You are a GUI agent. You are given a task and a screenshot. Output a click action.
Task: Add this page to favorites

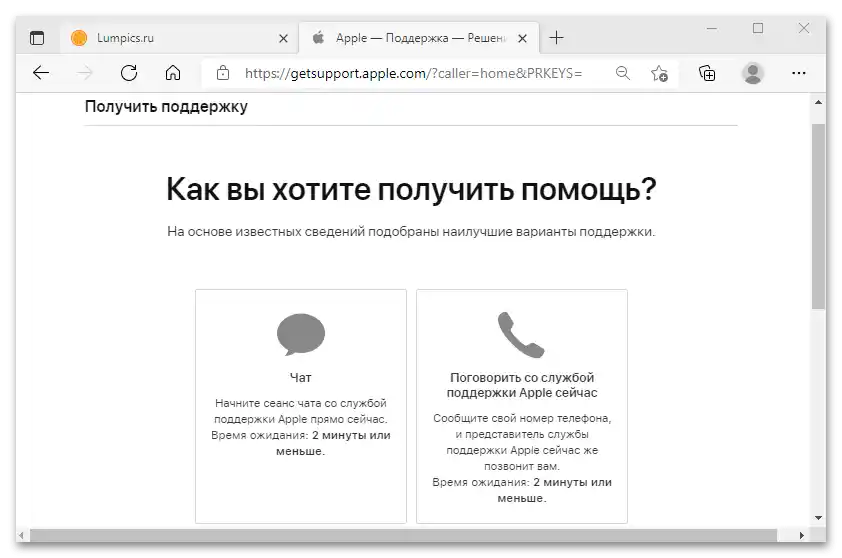(659, 73)
